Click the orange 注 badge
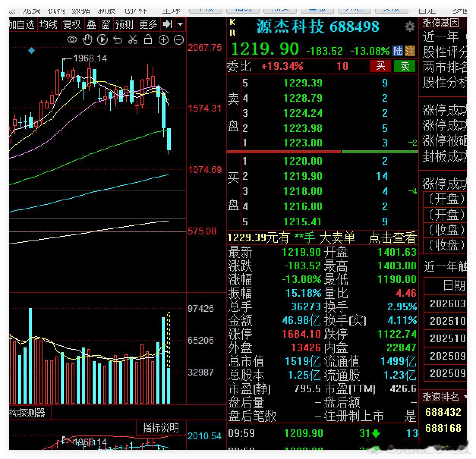The height and width of the screenshot is (459, 476). pyautogui.click(x=410, y=50)
